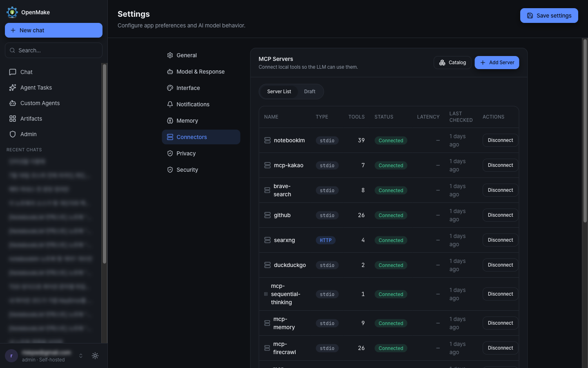588x368 pixels.
Task: Open the Artifacts section
Action: click(x=53, y=119)
